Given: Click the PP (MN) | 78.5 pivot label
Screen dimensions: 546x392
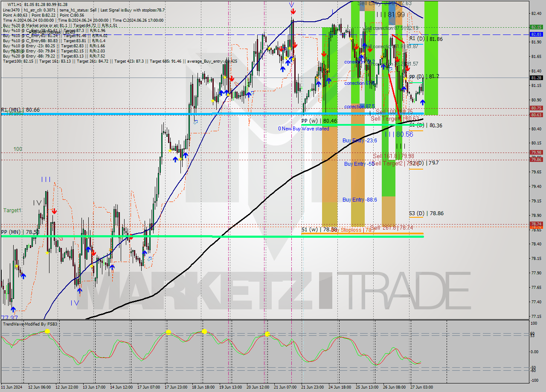Looking at the screenshot, I should (20, 232).
